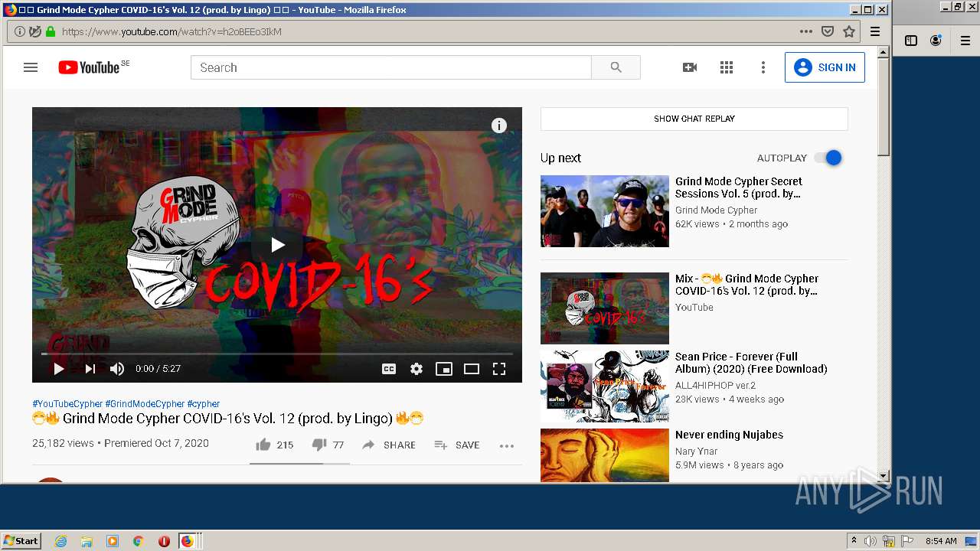Play the video with center play button
The image size is (980, 551).
(x=277, y=245)
